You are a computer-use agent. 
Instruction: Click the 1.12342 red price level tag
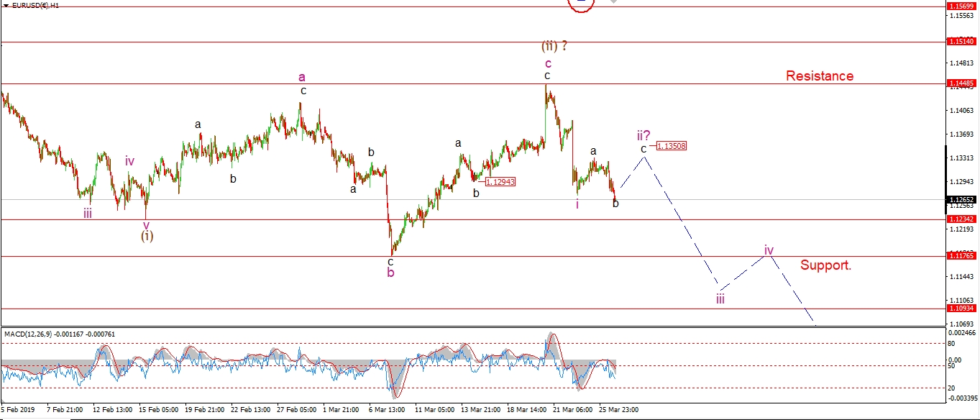click(x=962, y=219)
